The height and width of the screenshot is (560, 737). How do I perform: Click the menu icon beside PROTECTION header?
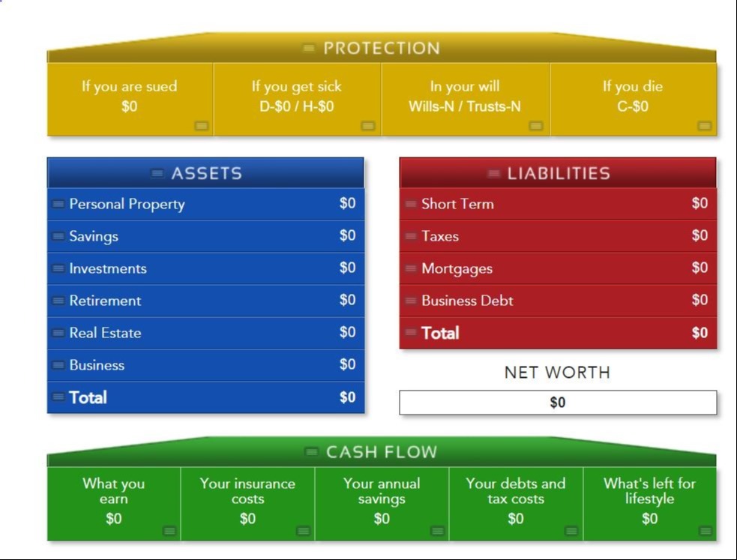(x=308, y=49)
